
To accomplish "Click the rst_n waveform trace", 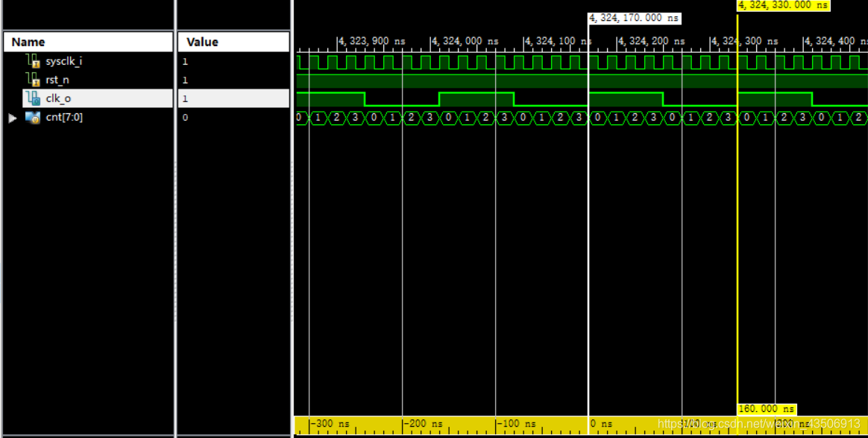I will tap(582, 80).
